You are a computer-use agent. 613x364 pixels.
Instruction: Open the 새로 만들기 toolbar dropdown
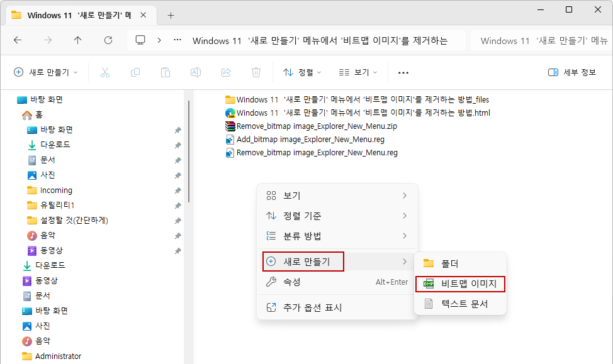point(46,72)
